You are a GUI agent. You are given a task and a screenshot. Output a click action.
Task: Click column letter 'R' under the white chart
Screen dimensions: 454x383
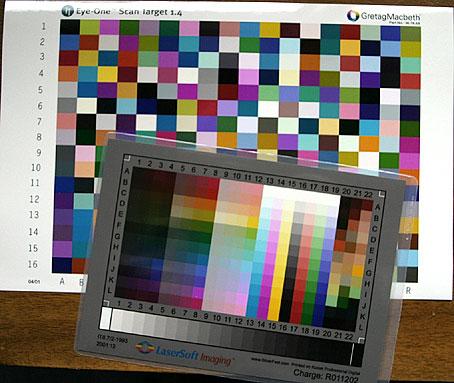pyautogui.click(x=408, y=291)
